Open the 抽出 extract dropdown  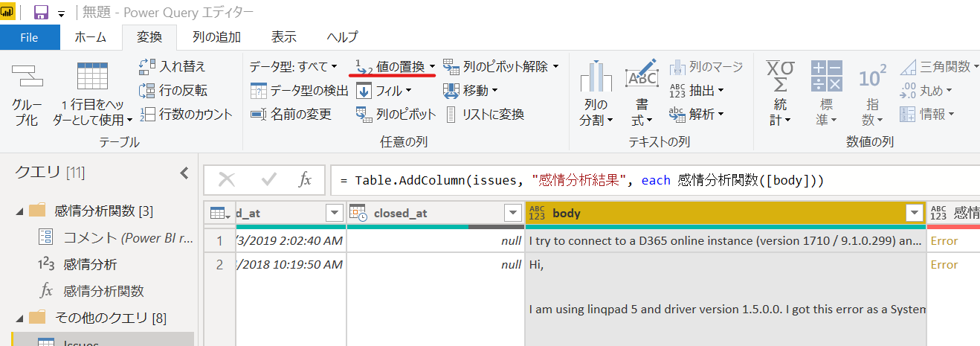pos(697,91)
